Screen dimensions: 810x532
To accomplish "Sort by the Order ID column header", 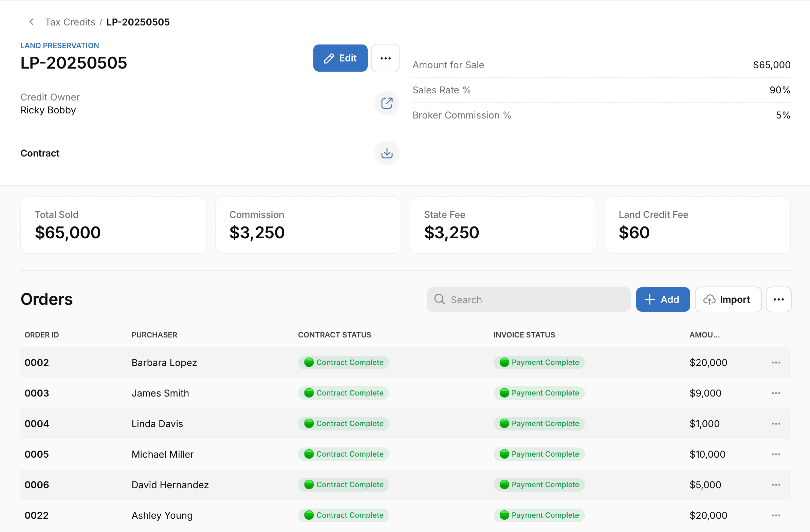I will coord(41,335).
